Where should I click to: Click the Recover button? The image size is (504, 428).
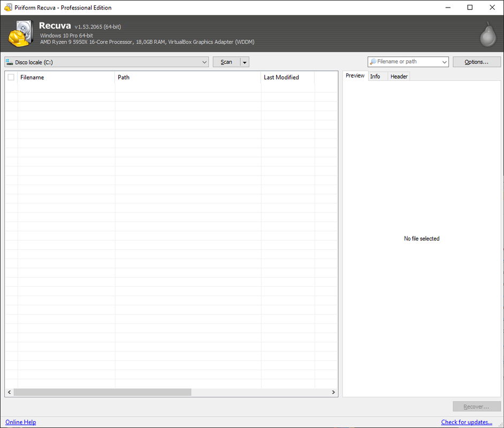click(x=476, y=407)
